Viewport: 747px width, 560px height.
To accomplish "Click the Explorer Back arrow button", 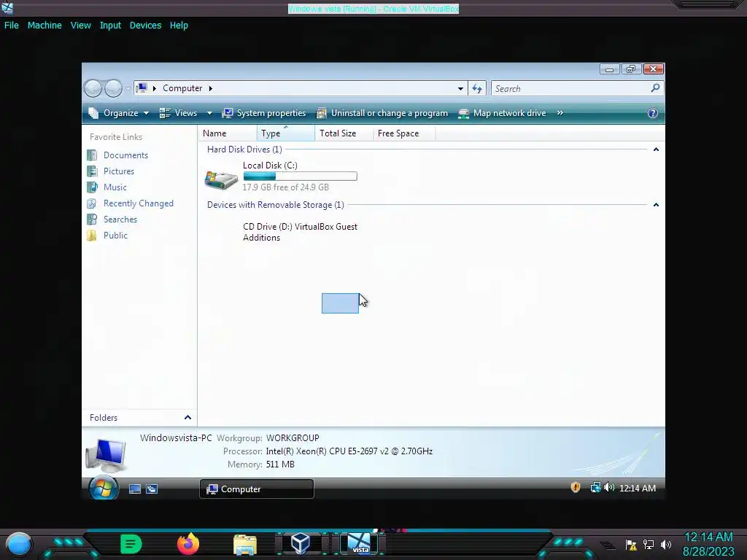I will 93,88.
